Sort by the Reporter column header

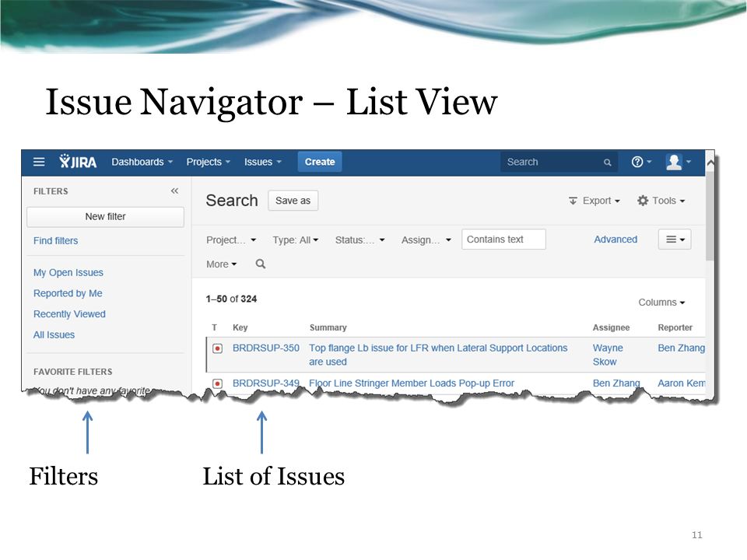click(675, 327)
